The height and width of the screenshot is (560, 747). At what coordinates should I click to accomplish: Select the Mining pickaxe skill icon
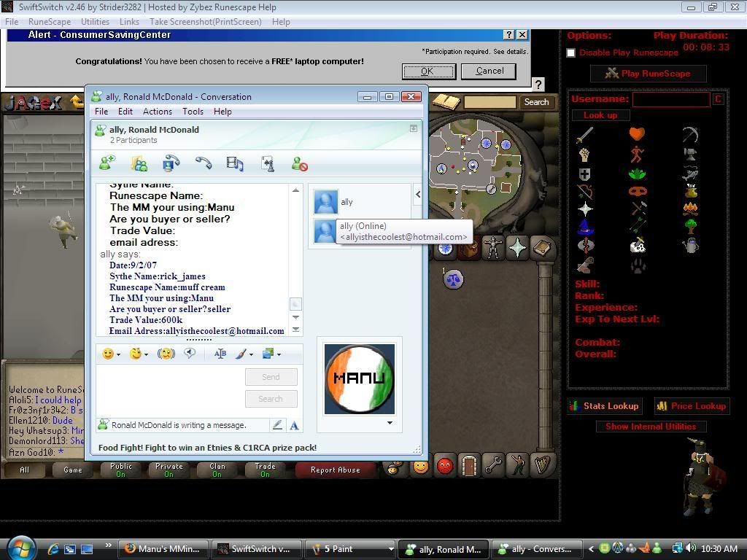pyautogui.click(x=690, y=135)
